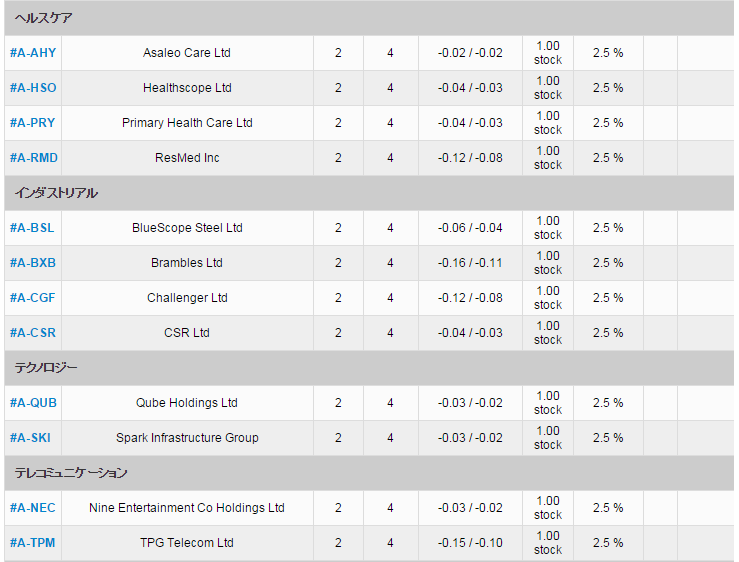Open the #A-HSO symbol link
The height and width of the screenshot is (562, 739).
[33, 88]
